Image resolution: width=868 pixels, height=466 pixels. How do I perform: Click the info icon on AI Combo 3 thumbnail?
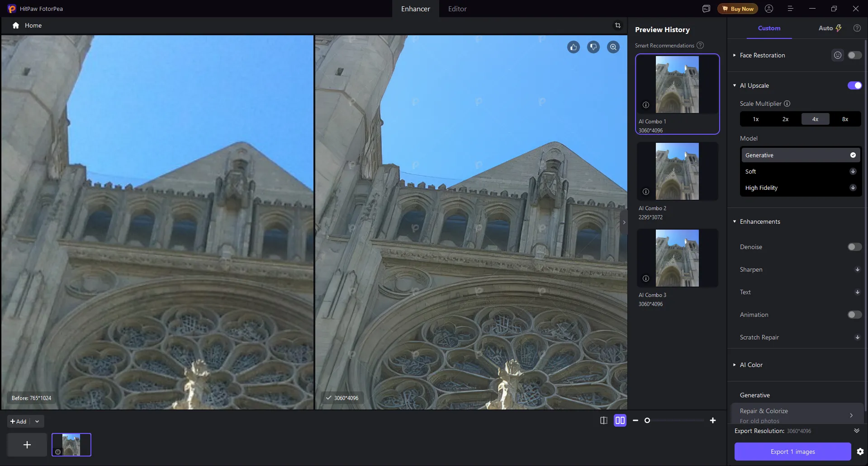(x=646, y=278)
